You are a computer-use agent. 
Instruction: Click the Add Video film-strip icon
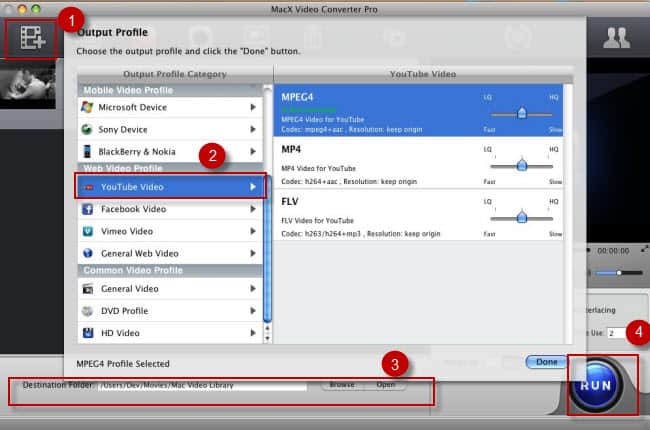(32, 38)
